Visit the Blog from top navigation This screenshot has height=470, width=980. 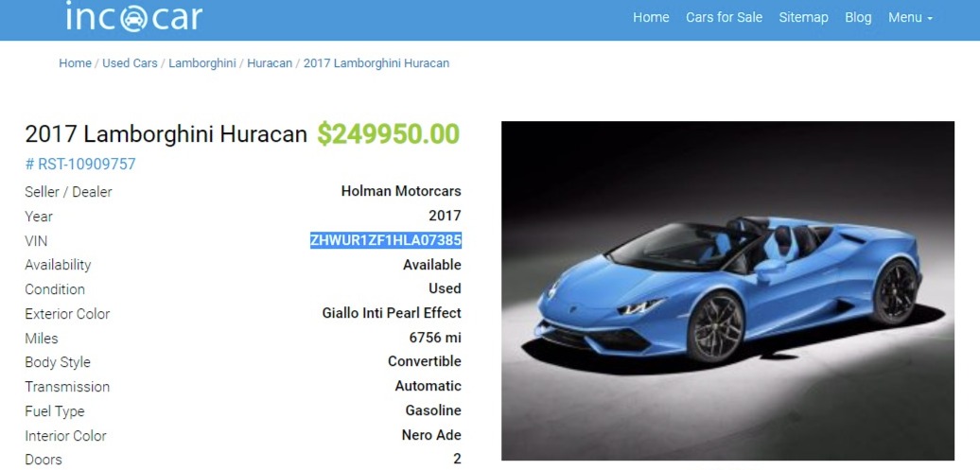[857, 18]
